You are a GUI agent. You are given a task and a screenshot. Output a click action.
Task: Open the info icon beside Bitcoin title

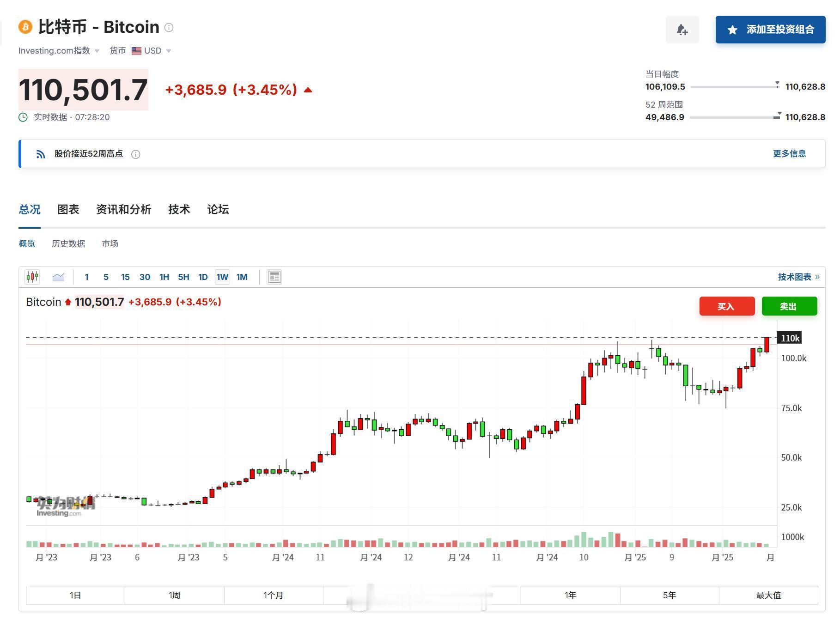point(169,28)
